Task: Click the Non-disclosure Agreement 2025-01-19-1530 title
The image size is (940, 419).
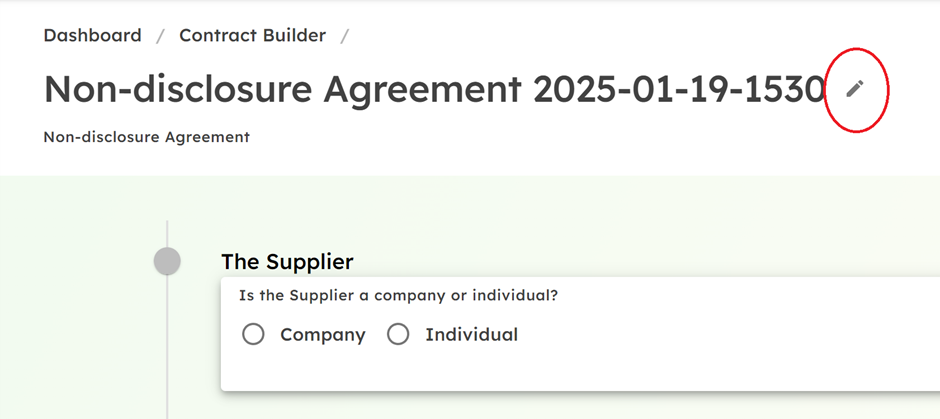Action: (x=435, y=89)
